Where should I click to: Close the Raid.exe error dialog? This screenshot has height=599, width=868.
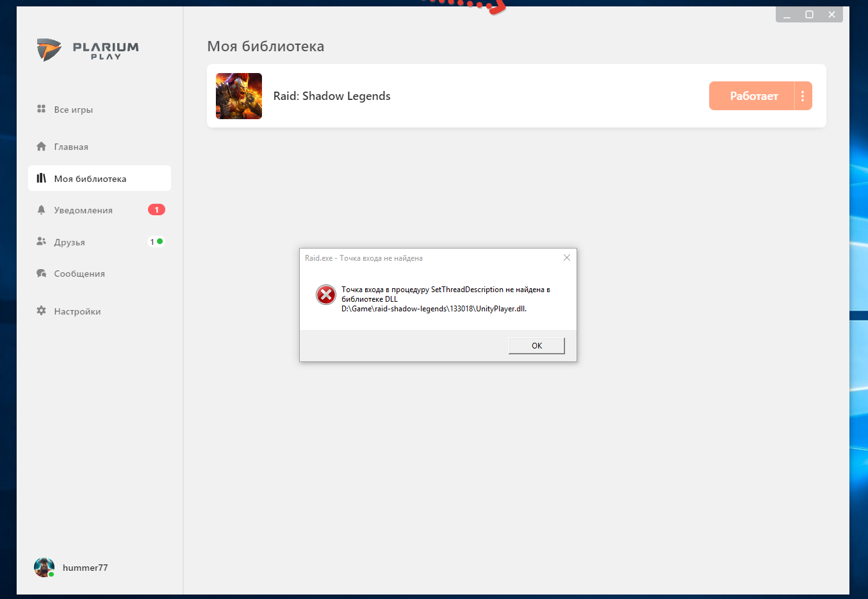tap(567, 258)
